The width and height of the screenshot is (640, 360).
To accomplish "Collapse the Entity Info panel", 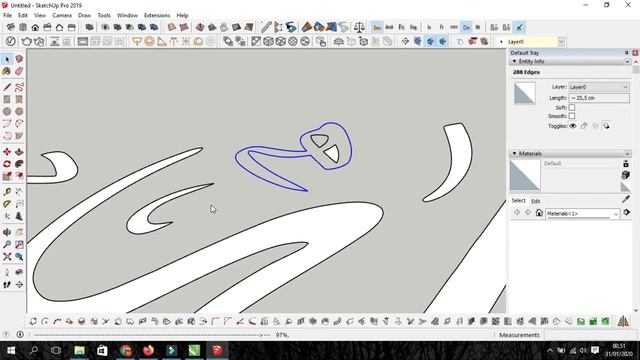I will 514,61.
